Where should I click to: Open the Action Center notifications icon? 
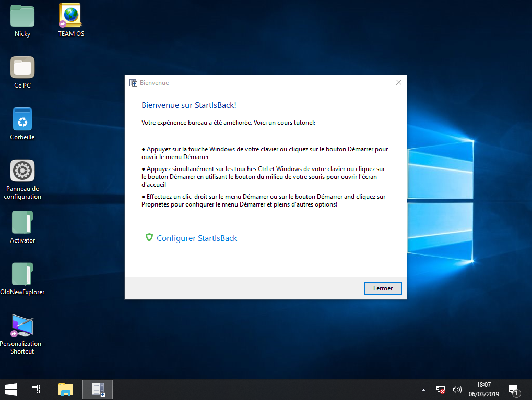pos(514,390)
